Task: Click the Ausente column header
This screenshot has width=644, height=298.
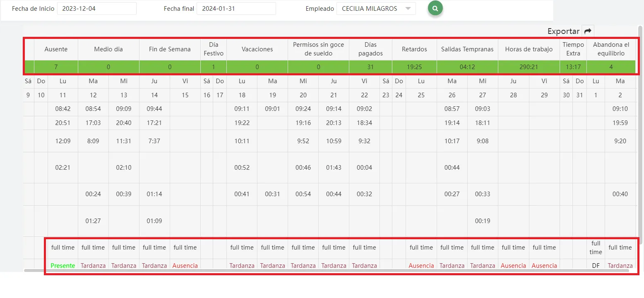Action: [56, 49]
